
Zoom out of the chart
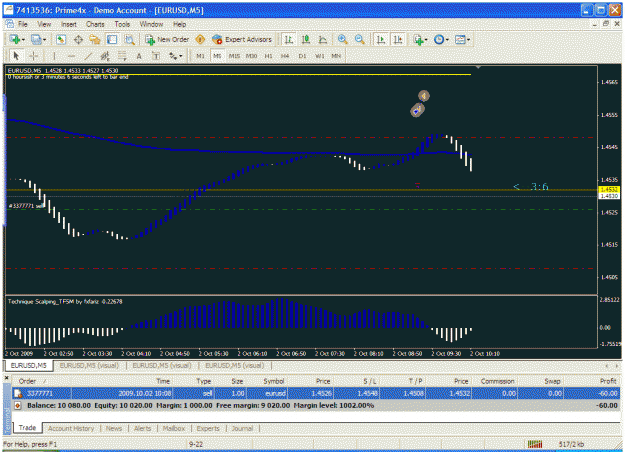pos(360,39)
